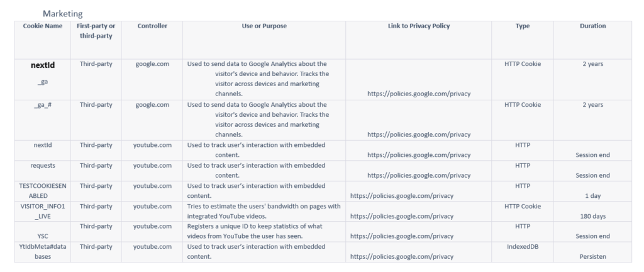Select the bold nextId cookie name
Image resolution: width=644 pixels, height=272 pixels.
point(43,65)
